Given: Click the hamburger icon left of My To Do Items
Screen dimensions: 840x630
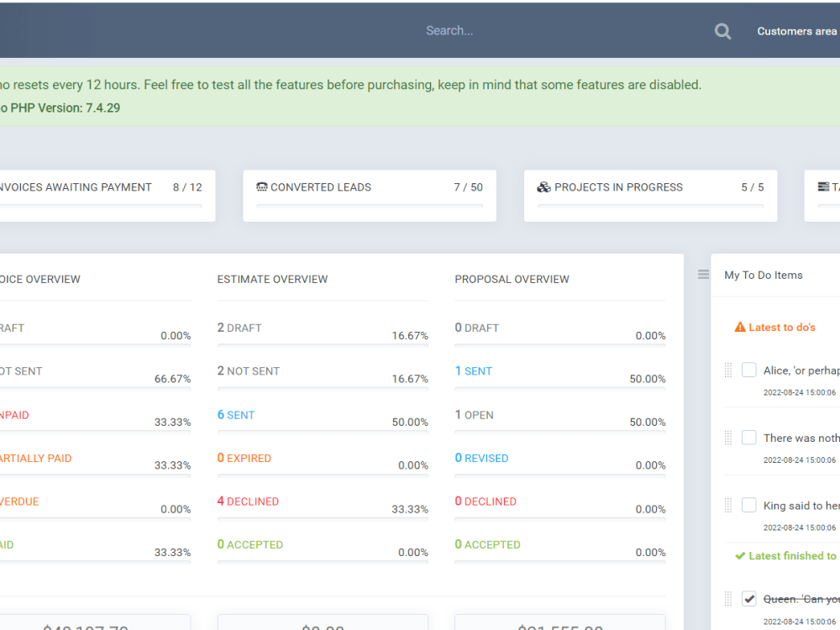Looking at the screenshot, I should (703, 274).
